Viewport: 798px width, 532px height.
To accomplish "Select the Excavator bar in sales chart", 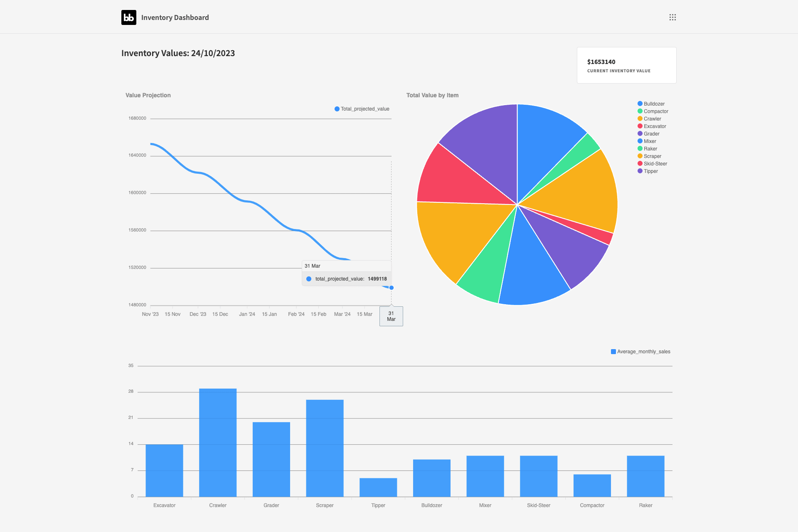I will 164,470.
